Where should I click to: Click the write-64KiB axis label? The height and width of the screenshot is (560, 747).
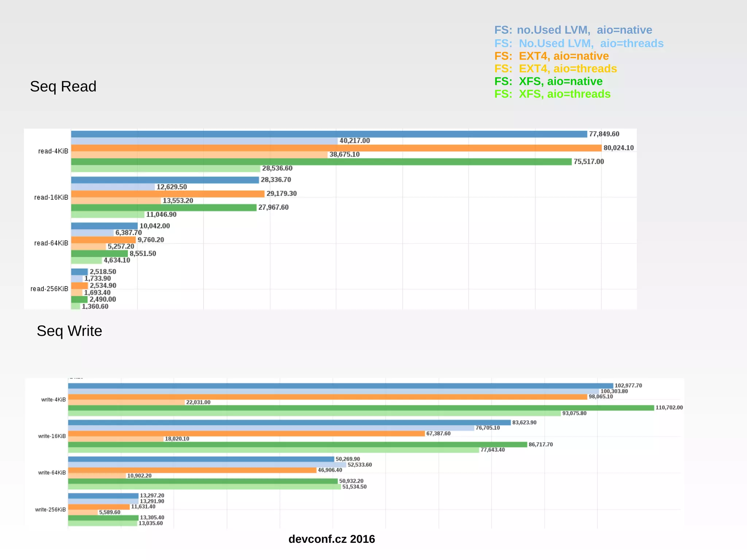pos(52,473)
